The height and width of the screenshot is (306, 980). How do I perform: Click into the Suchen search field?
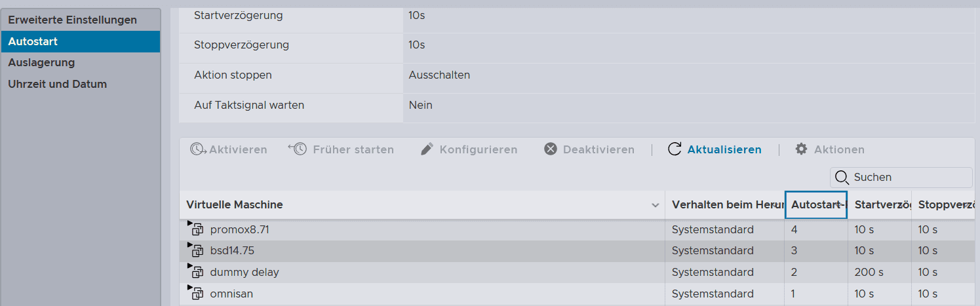click(901, 178)
